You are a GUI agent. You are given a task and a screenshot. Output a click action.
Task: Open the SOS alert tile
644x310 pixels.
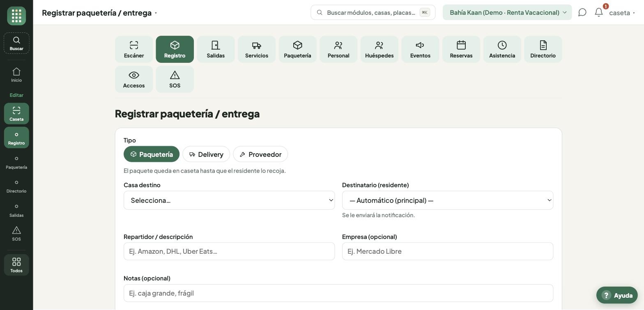pyautogui.click(x=175, y=79)
